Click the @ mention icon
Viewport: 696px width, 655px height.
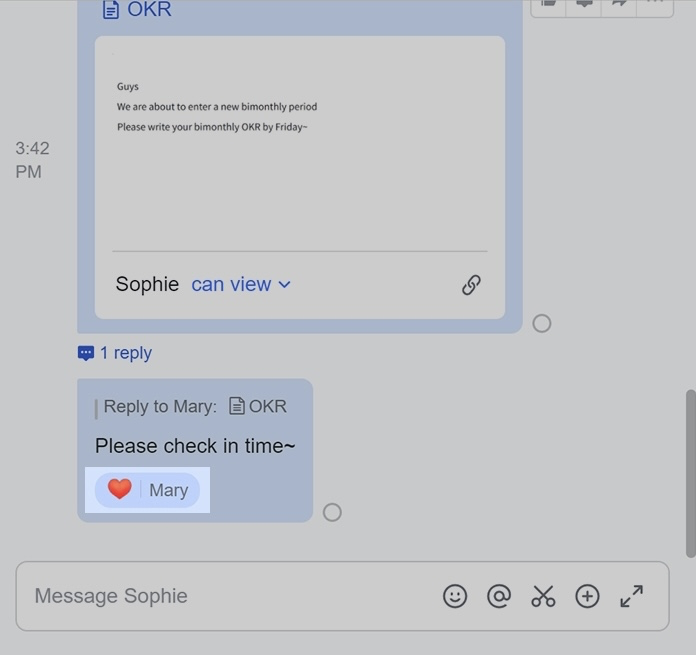pos(499,596)
